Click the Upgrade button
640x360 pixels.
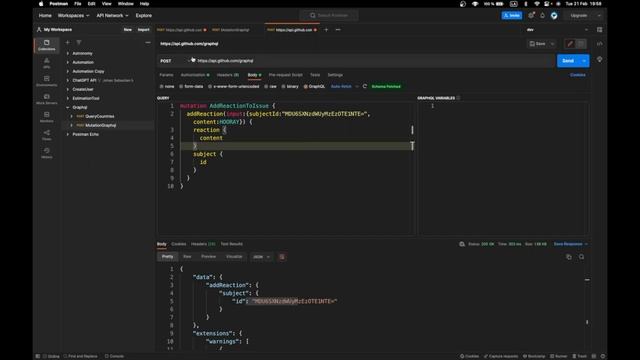pyautogui.click(x=579, y=16)
